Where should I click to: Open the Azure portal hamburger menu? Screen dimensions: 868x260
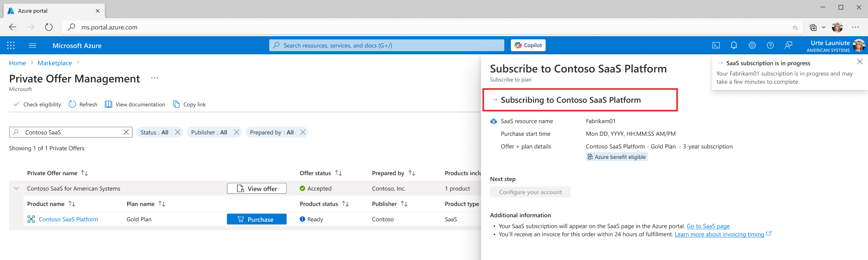tap(33, 45)
